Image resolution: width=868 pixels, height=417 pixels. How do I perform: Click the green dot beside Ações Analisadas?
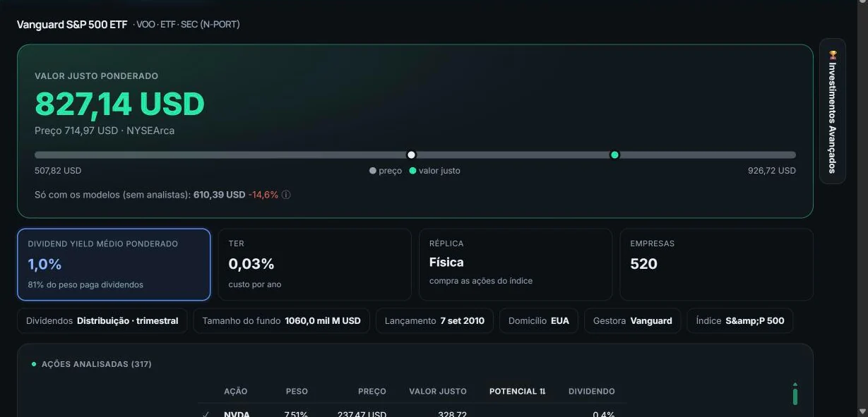pyautogui.click(x=34, y=364)
